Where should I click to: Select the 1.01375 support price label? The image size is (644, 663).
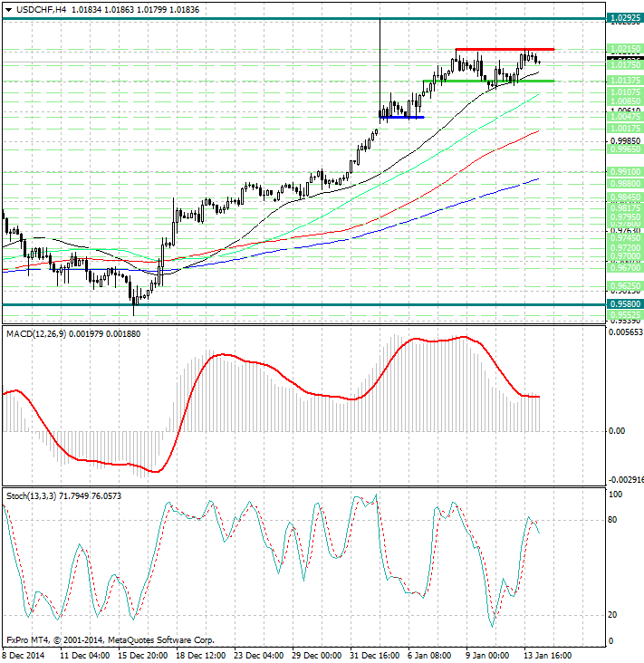(x=625, y=82)
